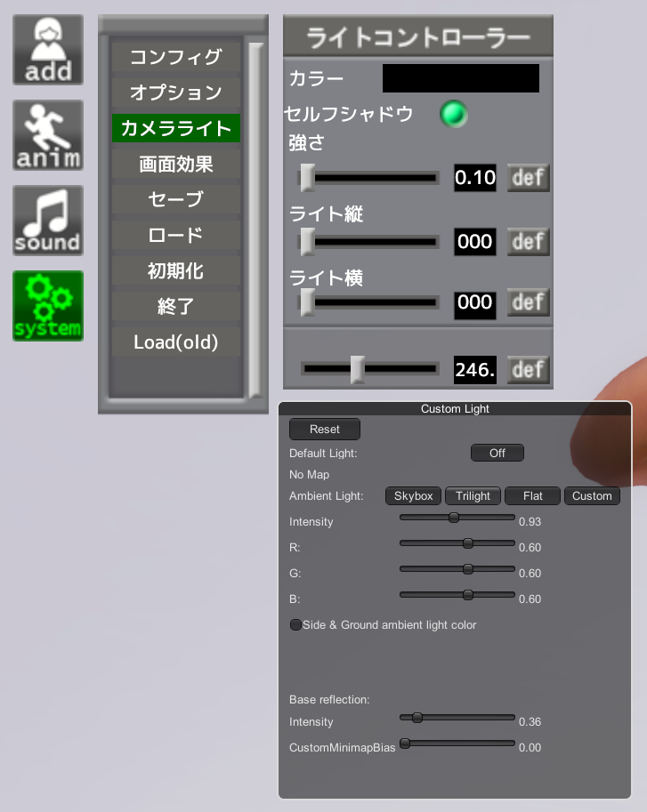The width and height of the screenshot is (647, 812).
Task: Select Skybox ambient light mode
Action: 413,495
